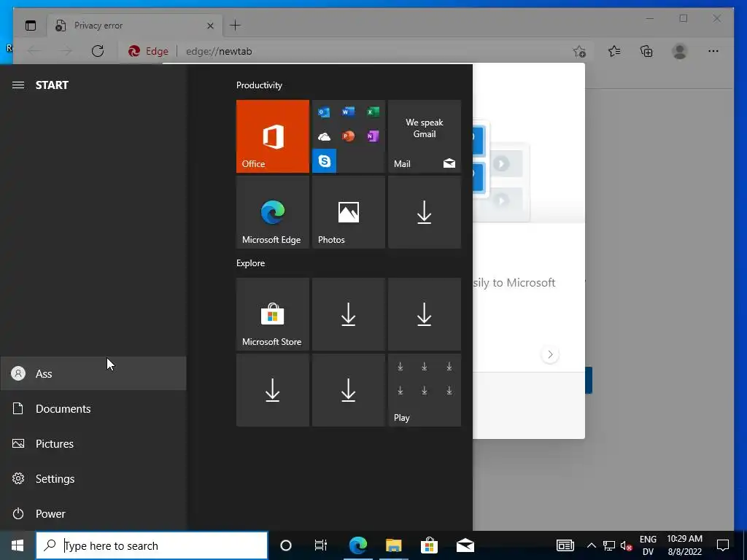Open Word in the Office apps tile
This screenshot has width=747, height=560.
click(348, 112)
